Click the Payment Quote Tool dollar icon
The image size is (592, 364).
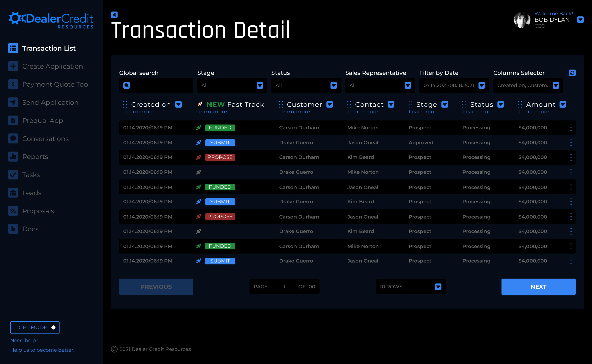[13, 84]
